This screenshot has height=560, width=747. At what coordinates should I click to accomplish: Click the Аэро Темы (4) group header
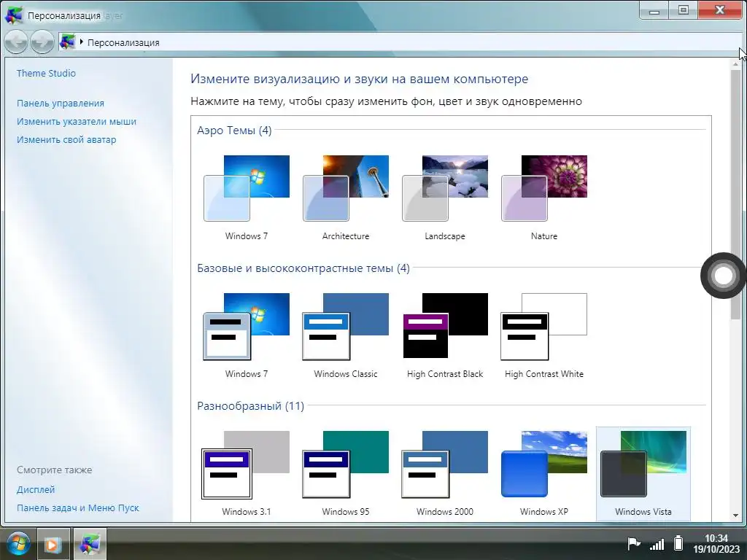tap(234, 130)
